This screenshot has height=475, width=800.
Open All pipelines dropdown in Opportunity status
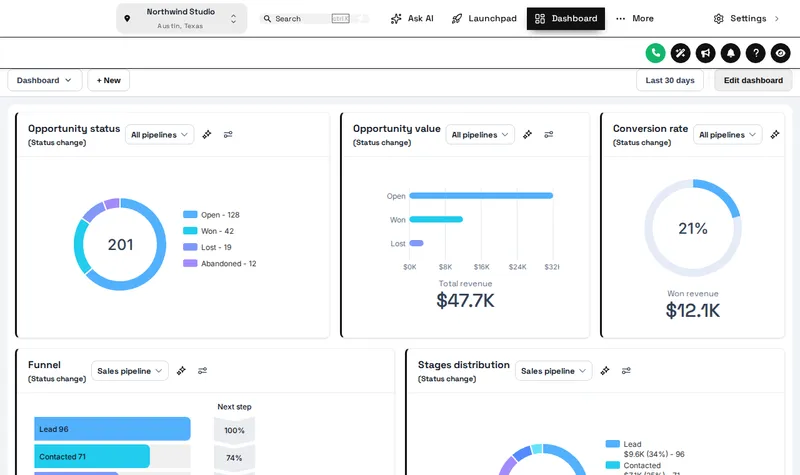click(159, 135)
